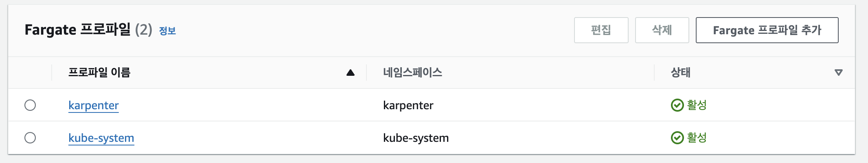
Task: Click the 편집 button
Action: tap(601, 30)
